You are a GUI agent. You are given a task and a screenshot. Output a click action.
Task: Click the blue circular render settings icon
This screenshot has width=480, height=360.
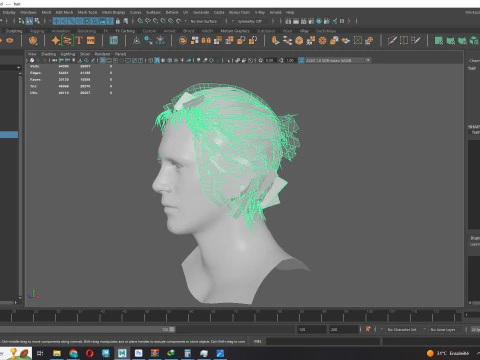tap(319, 21)
